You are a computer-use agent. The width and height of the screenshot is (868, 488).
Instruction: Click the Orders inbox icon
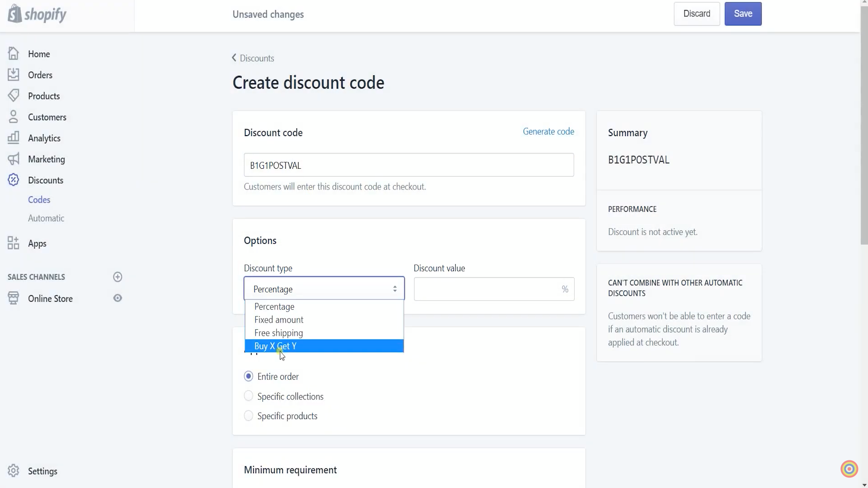click(x=13, y=74)
